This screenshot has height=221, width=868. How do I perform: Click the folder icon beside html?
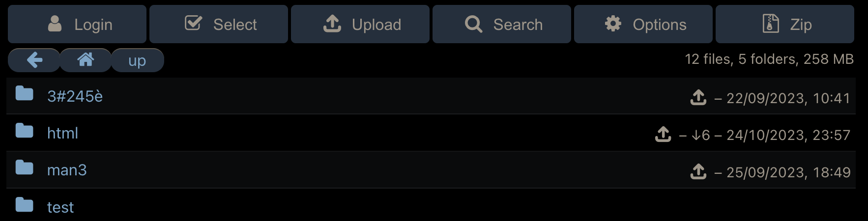coord(24,131)
